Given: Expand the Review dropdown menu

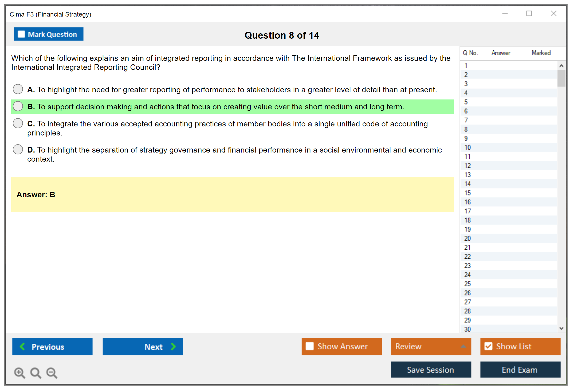Looking at the screenshot, I should click(x=463, y=346).
